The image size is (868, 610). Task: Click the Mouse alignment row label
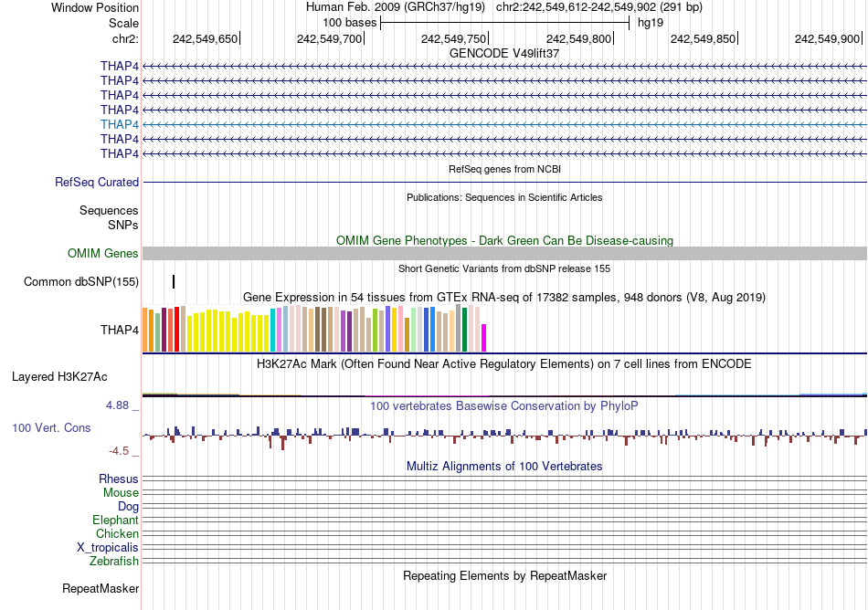[120, 492]
